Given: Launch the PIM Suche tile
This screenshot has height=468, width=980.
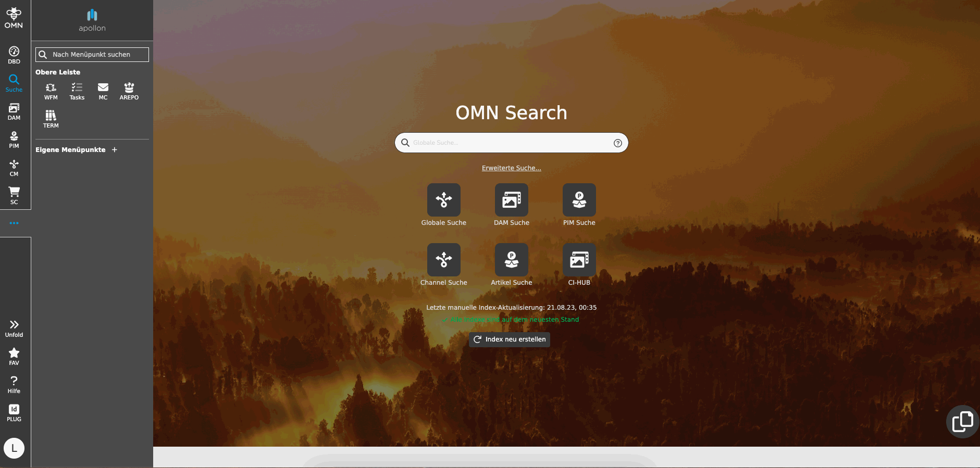Looking at the screenshot, I should pyautogui.click(x=579, y=205).
